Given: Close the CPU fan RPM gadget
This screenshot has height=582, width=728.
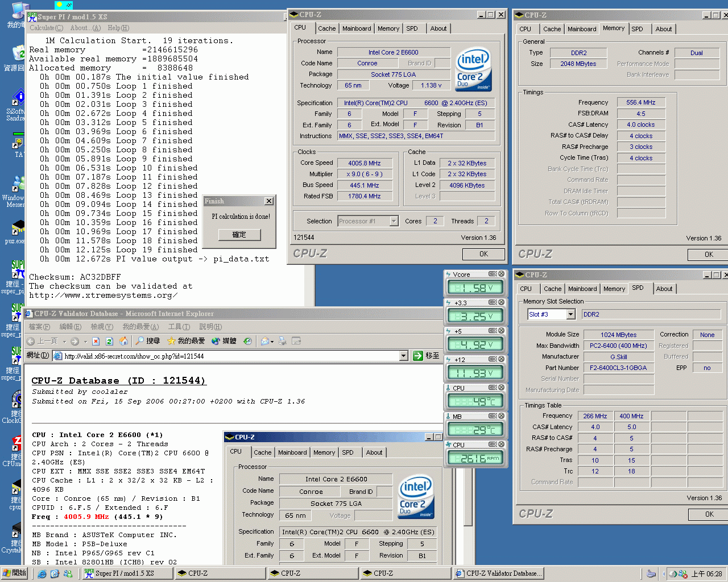Looking at the screenshot, I should [502, 444].
